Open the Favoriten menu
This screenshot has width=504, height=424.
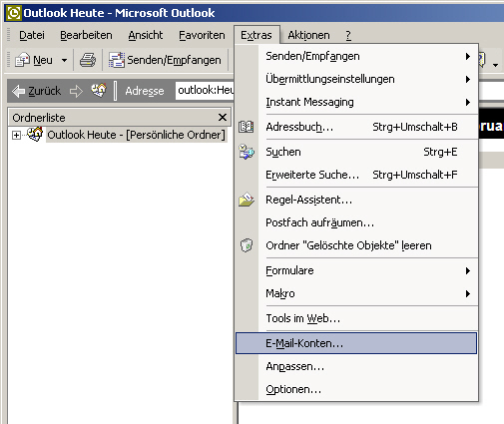pyautogui.click(x=202, y=35)
